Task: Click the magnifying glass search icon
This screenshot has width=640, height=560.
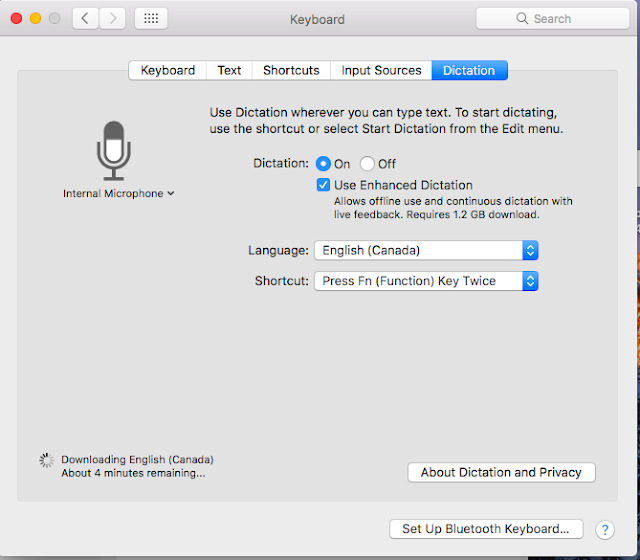Action: click(522, 18)
